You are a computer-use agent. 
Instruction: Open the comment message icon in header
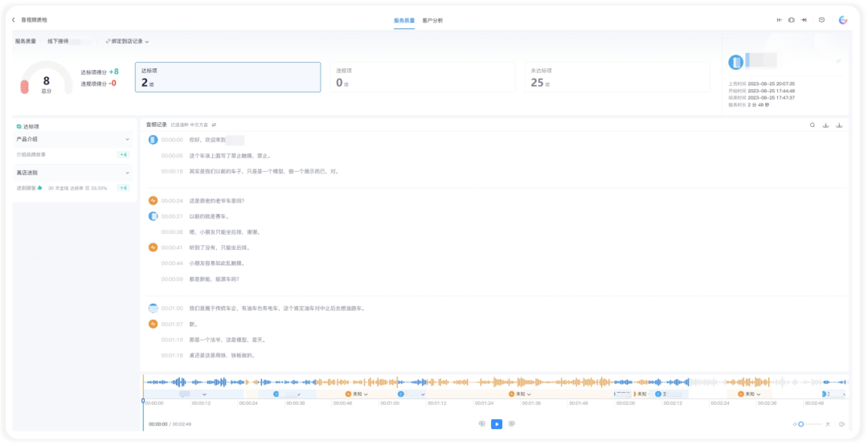821,20
